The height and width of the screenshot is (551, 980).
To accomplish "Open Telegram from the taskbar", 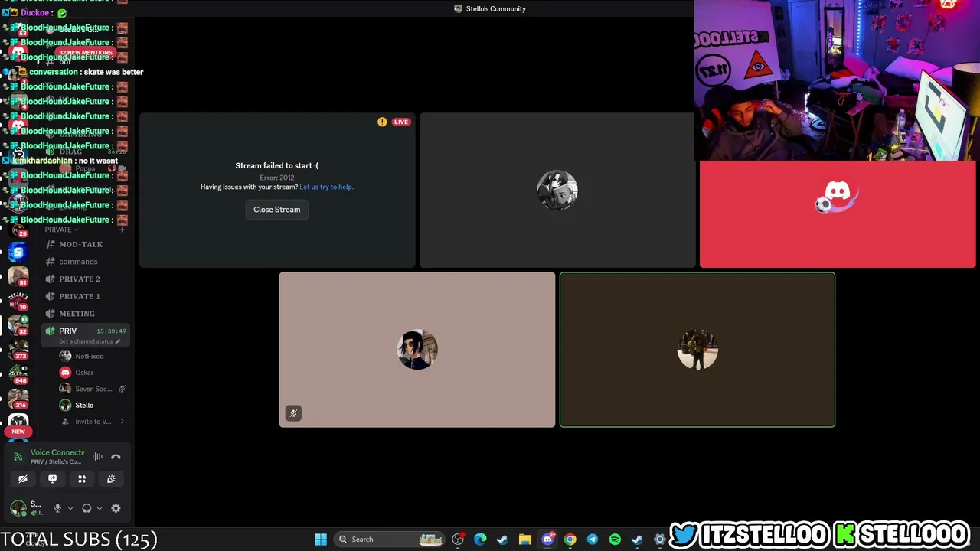I will pyautogui.click(x=593, y=540).
